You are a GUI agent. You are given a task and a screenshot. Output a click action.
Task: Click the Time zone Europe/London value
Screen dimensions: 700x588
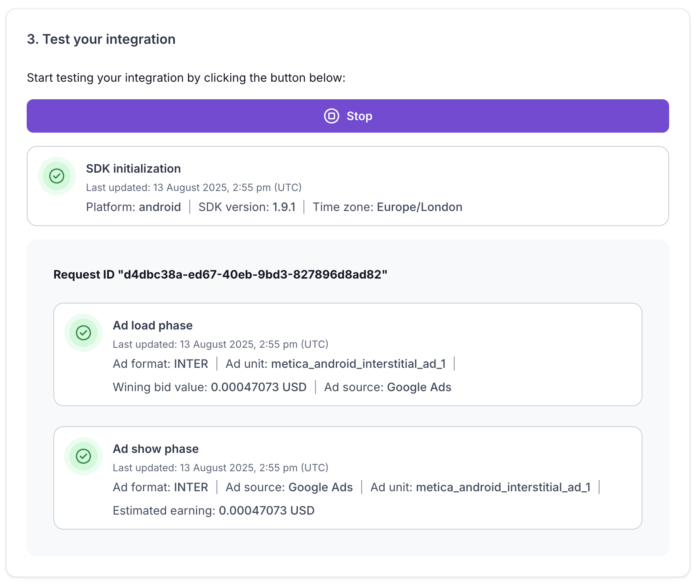419,207
